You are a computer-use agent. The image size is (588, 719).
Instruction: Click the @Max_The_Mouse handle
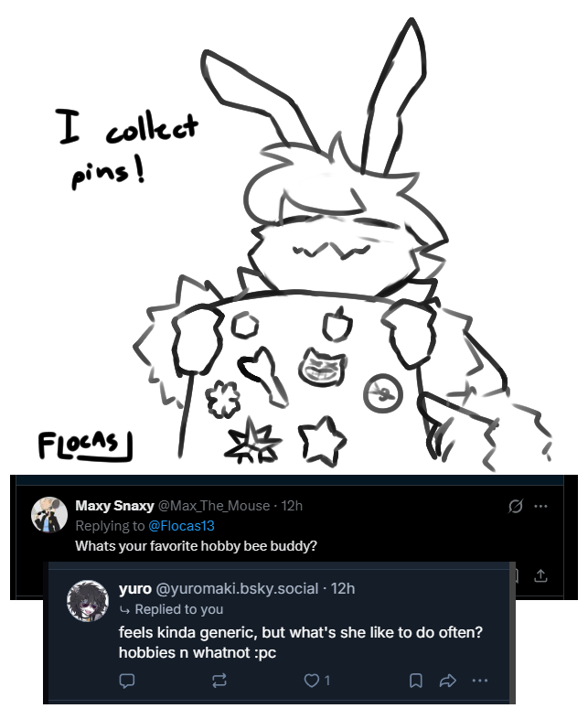[x=214, y=506]
